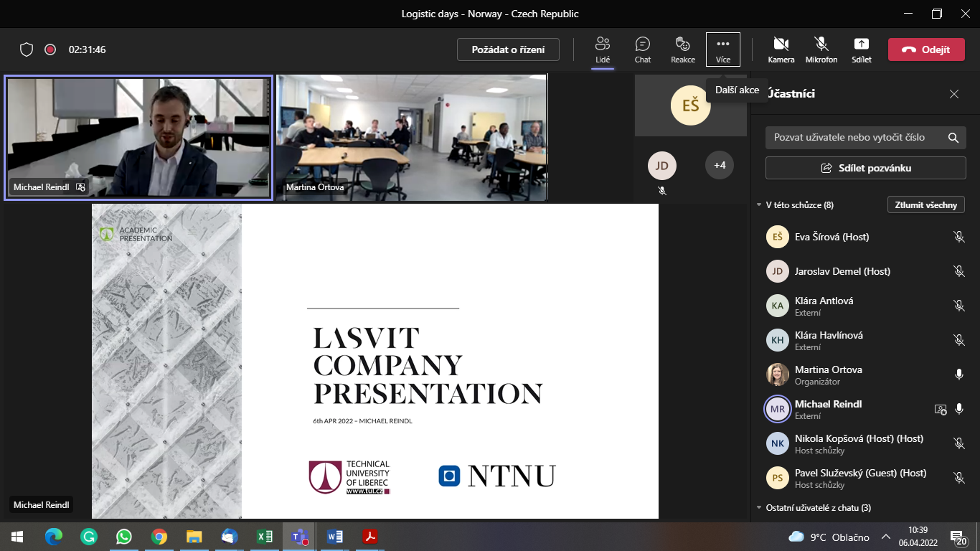Open Grammarly from taskbar

click(x=89, y=537)
